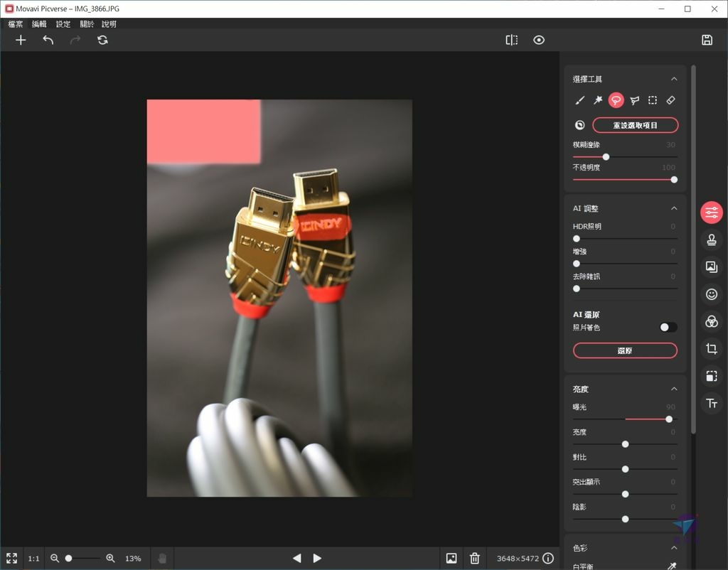Click the 去除雜訊 slider handle

[577, 289]
